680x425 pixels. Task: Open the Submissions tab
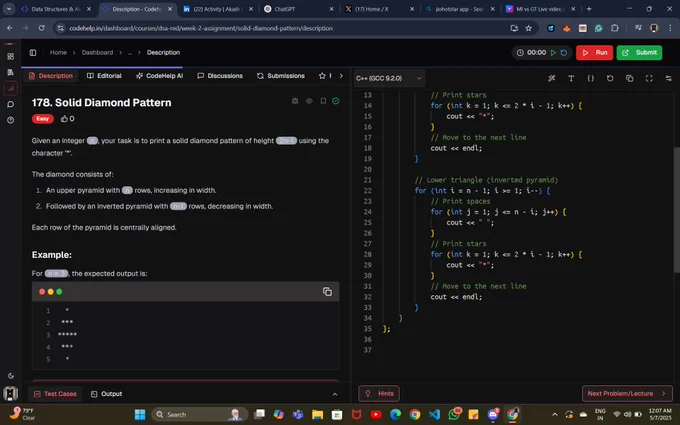pos(281,76)
